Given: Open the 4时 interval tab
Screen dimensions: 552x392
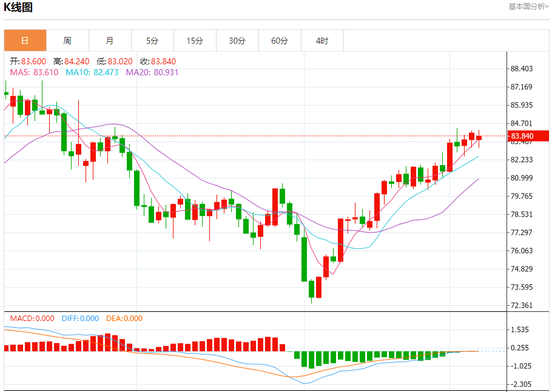Looking at the screenshot, I should [x=322, y=41].
